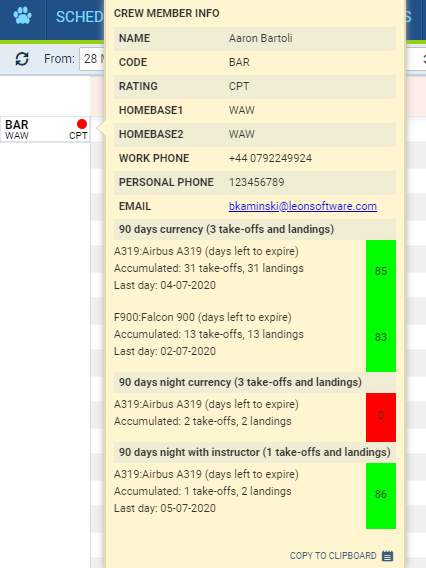
Task: Refresh the schedule with the reload icon
Action: point(22,59)
